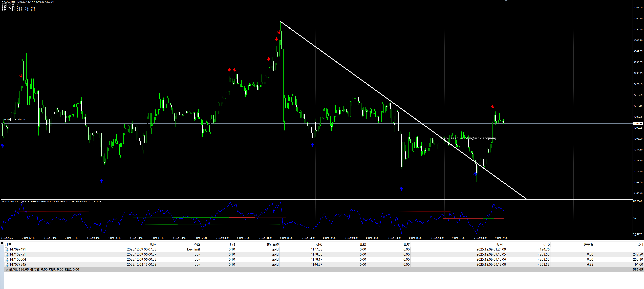This screenshot has height=289, width=644.
Task: Click blue buy arrow below 8 Dec 12:30 low
Action: [401, 189]
